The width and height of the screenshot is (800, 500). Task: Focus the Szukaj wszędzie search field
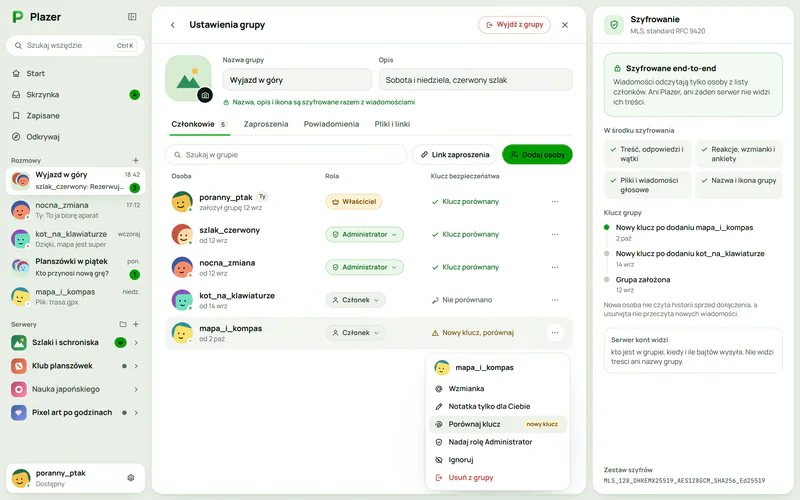point(76,45)
